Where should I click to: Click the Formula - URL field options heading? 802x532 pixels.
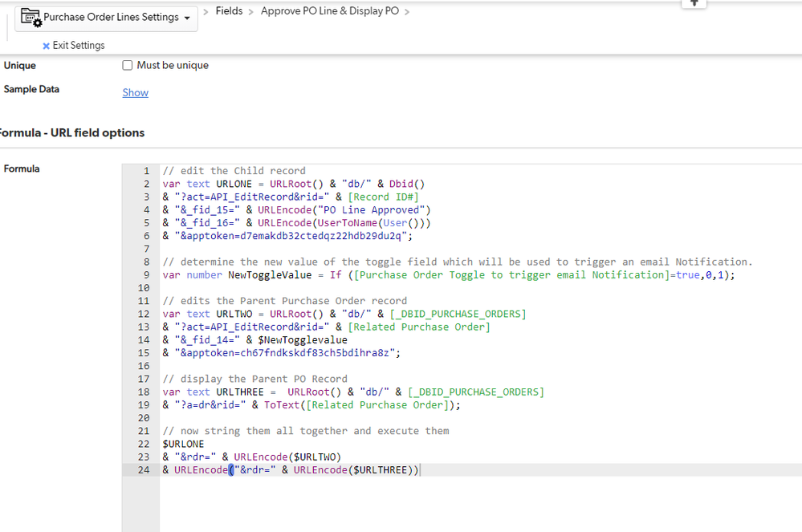[x=71, y=133]
